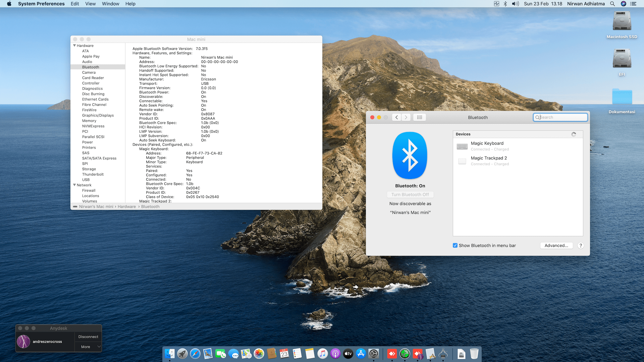Screen dimensions: 644x362
Task: Launch Safari from the Dock
Action: tap(195, 354)
